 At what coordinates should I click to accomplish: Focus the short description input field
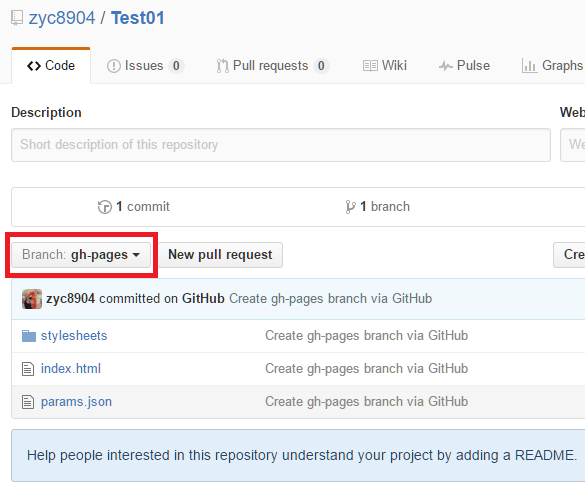tap(281, 145)
